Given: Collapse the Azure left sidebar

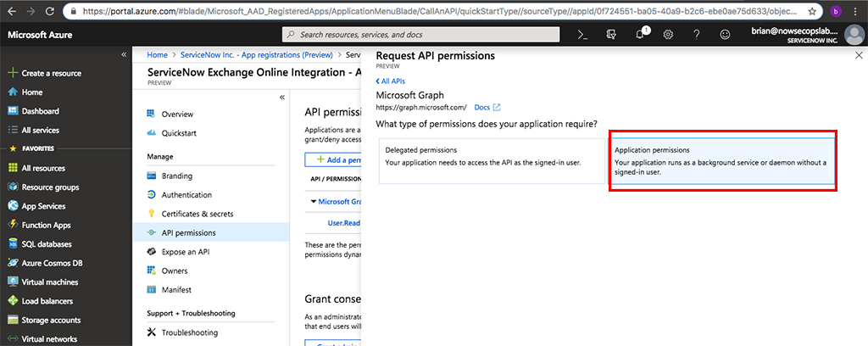Looking at the screenshot, I should tap(124, 54).
